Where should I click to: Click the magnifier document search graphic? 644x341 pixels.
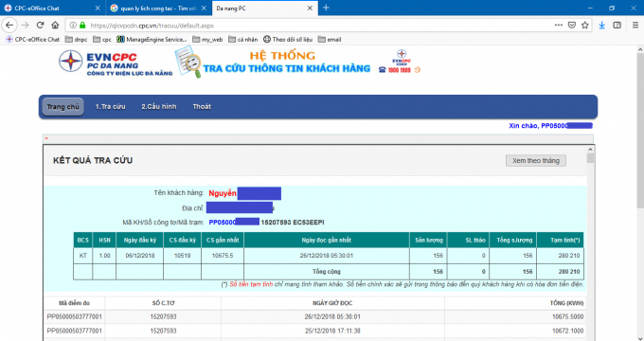pos(188,62)
